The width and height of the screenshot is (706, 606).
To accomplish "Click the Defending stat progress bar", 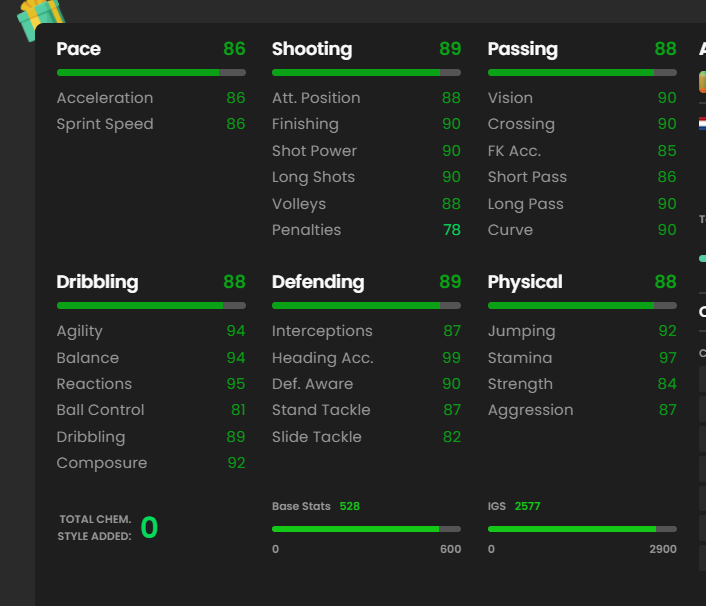I will tap(367, 306).
